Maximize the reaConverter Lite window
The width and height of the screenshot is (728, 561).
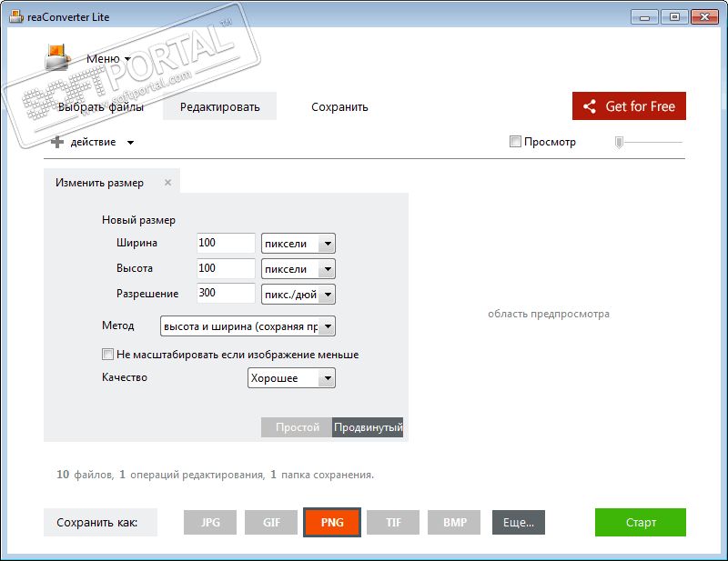coord(674,17)
